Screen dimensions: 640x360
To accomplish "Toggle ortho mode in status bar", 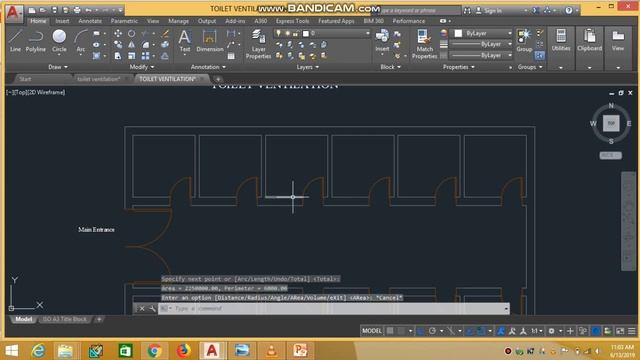I will click(421, 331).
